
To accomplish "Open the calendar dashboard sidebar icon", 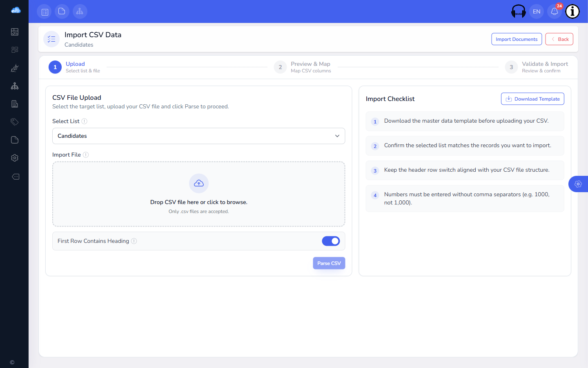I will click(15, 32).
